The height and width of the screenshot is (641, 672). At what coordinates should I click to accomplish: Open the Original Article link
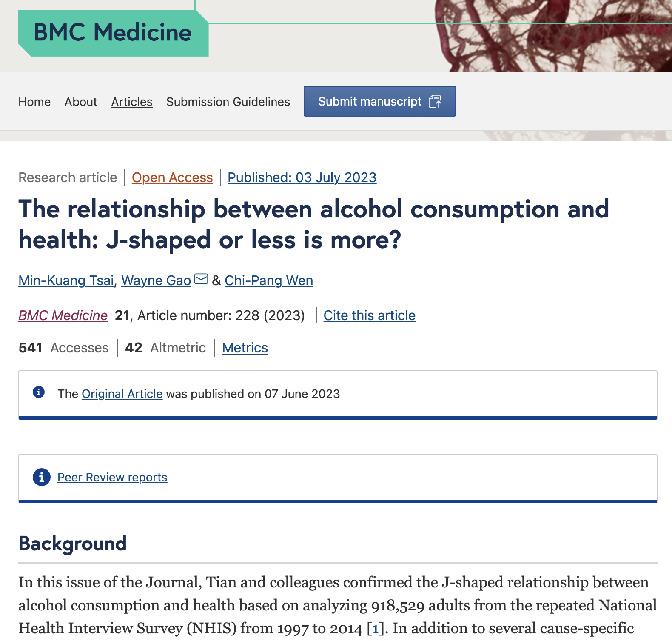(x=122, y=394)
